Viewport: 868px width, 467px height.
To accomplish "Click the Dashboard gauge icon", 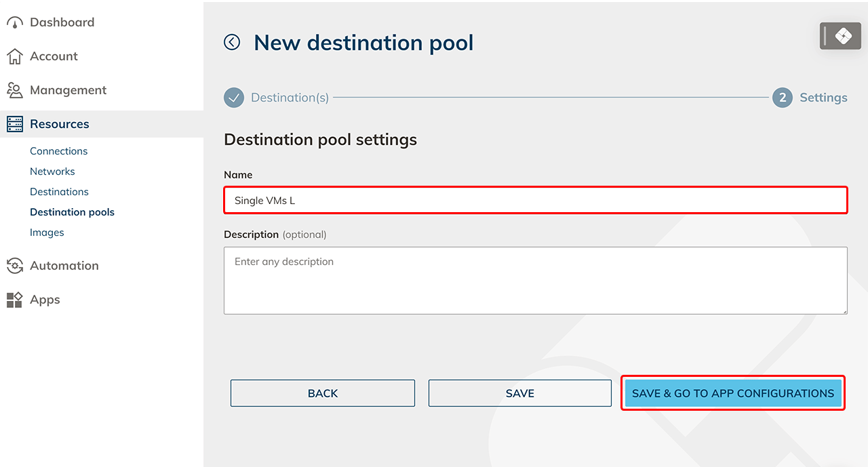I will [x=15, y=22].
